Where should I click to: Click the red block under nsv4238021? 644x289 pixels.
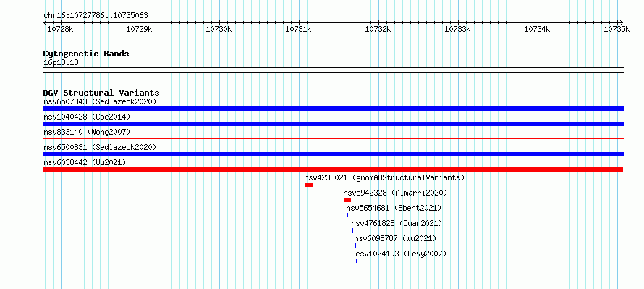coord(308,185)
